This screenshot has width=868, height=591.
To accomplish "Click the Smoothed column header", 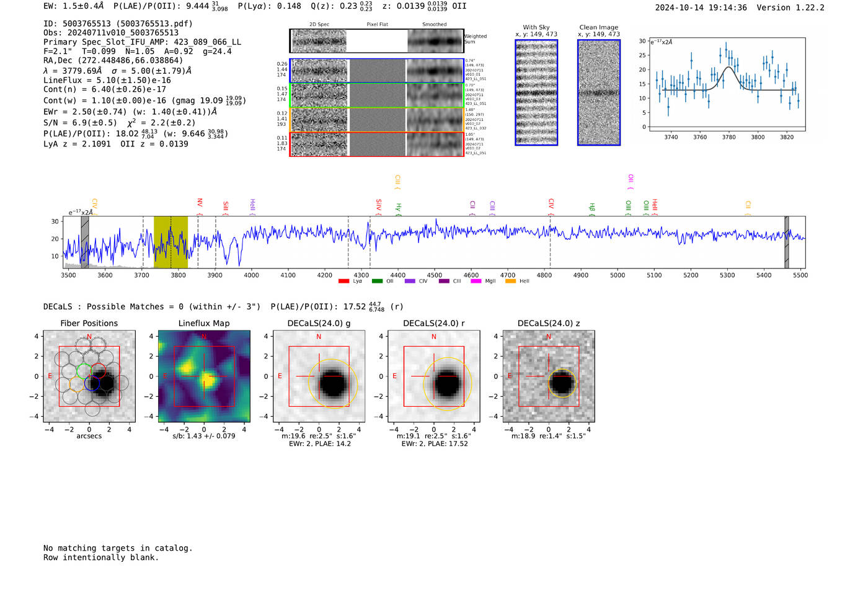I will 434,24.
